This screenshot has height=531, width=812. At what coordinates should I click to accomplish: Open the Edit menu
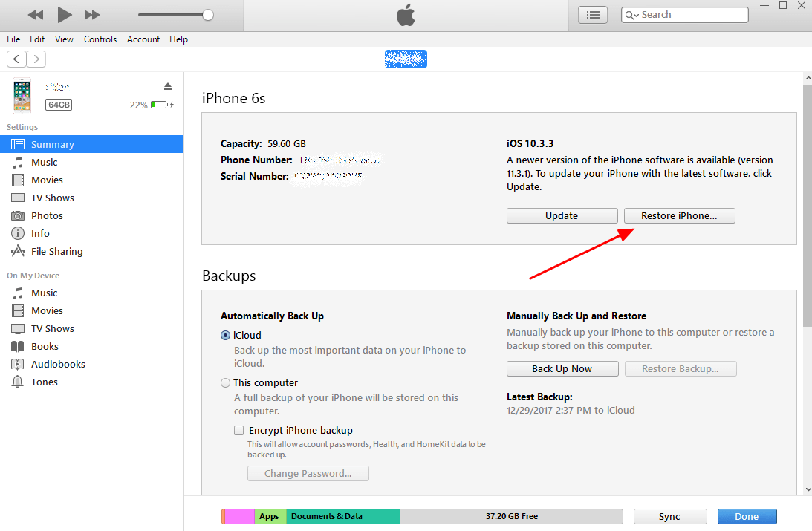point(37,39)
